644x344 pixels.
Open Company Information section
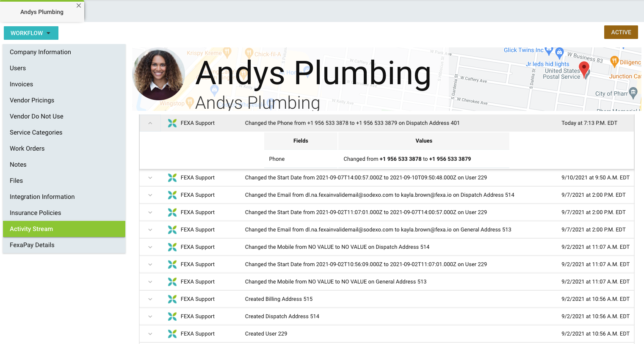click(64, 52)
